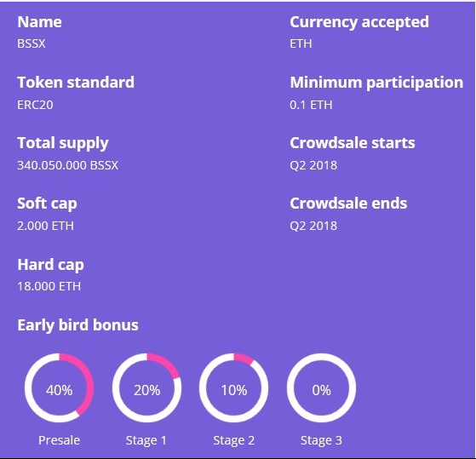The width and height of the screenshot is (476, 459).
Task: Select the Presale label
Action: 60,440
